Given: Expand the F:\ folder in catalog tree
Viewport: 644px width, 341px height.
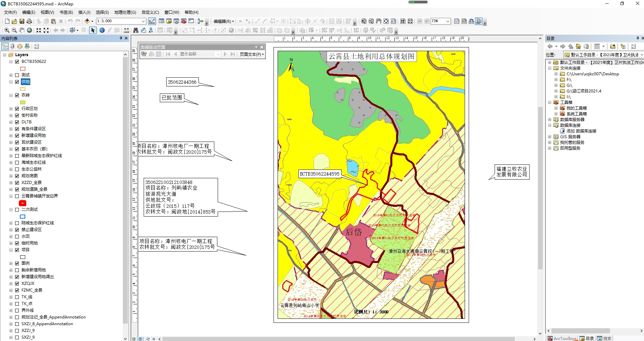Looking at the screenshot, I should pos(556,80).
